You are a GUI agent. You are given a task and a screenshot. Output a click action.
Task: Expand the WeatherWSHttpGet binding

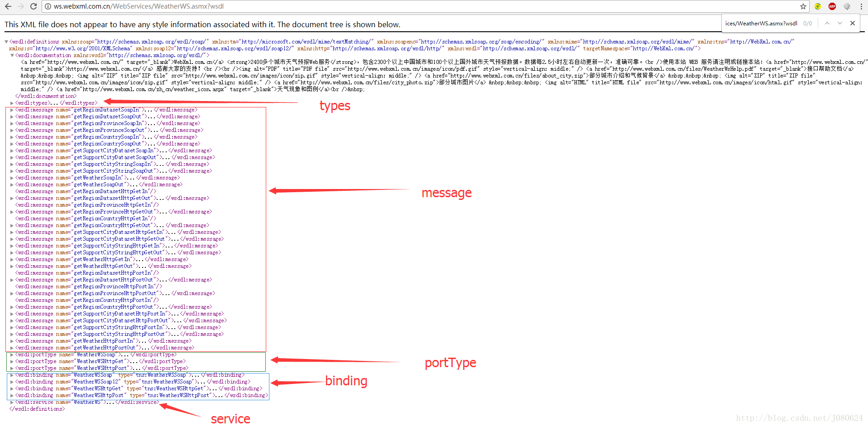pos(12,388)
